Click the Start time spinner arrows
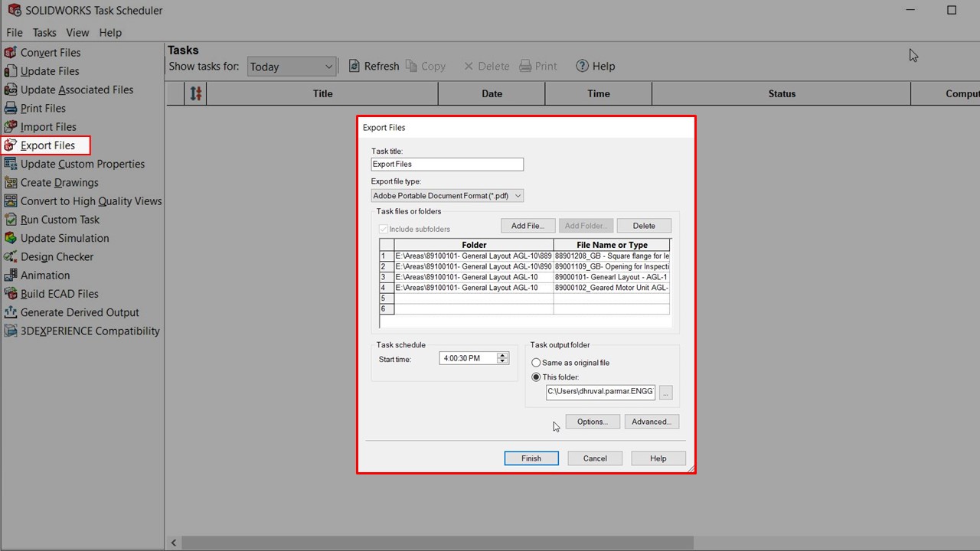 (x=502, y=358)
